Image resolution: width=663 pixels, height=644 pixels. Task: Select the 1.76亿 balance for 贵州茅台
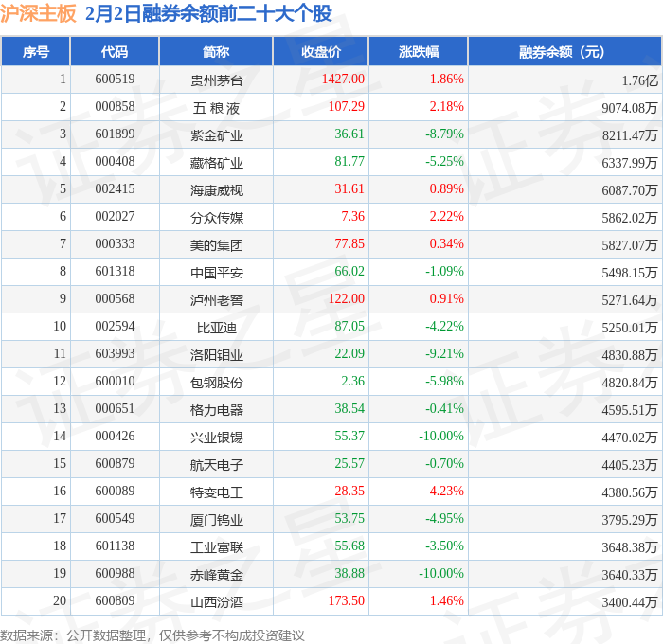(639, 80)
